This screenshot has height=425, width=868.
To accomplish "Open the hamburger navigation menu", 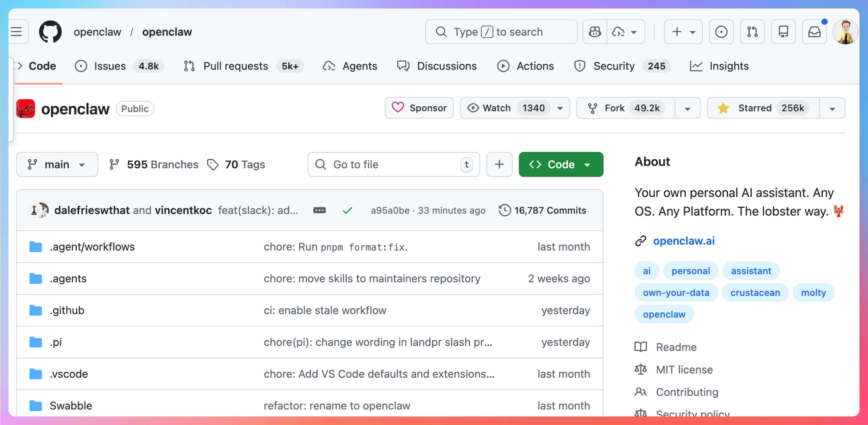I will point(16,32).
